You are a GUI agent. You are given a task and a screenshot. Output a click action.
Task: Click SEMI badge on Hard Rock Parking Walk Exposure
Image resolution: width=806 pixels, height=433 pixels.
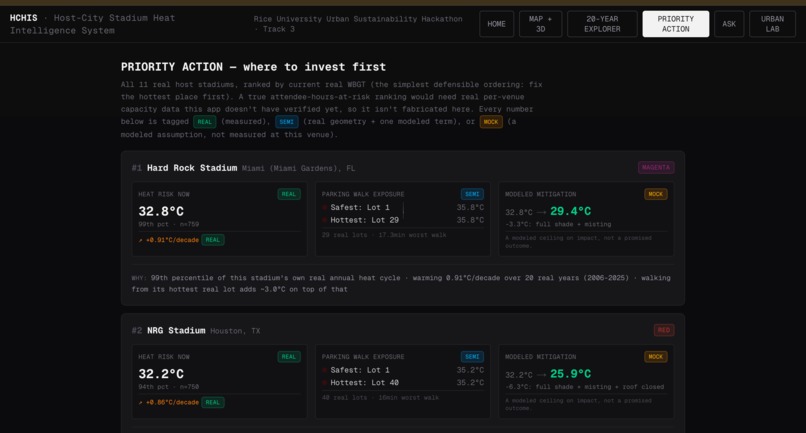point(472,194)
